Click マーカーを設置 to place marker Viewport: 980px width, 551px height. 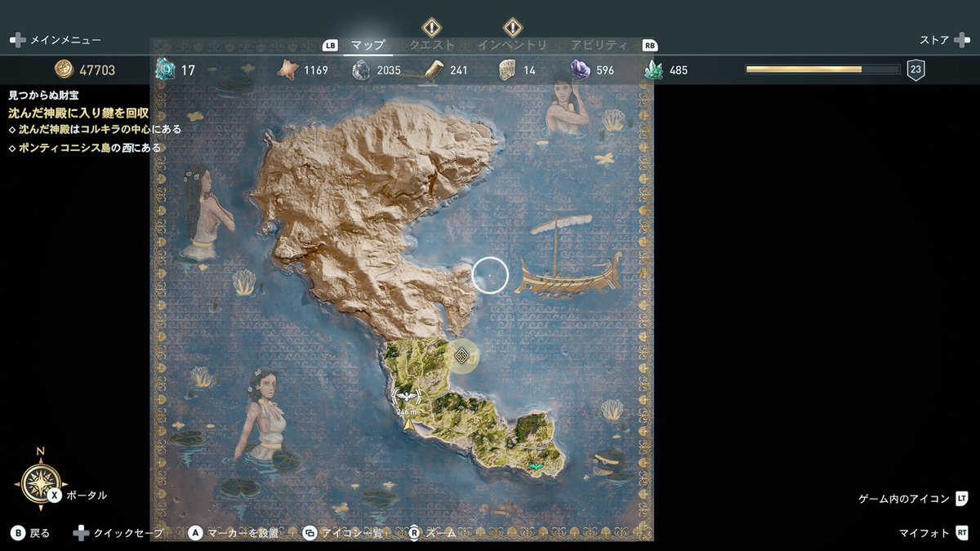[243, 533]
